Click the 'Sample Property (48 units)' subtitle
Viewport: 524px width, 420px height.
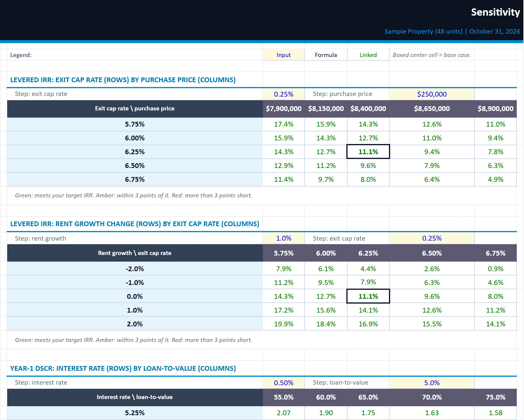click(x=423, y=31)
